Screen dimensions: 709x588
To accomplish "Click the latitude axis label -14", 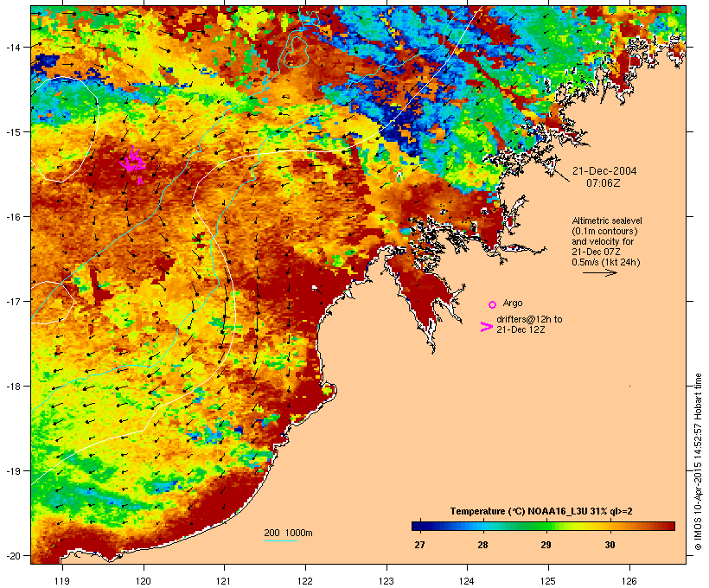I will click(x=12, y=47).
